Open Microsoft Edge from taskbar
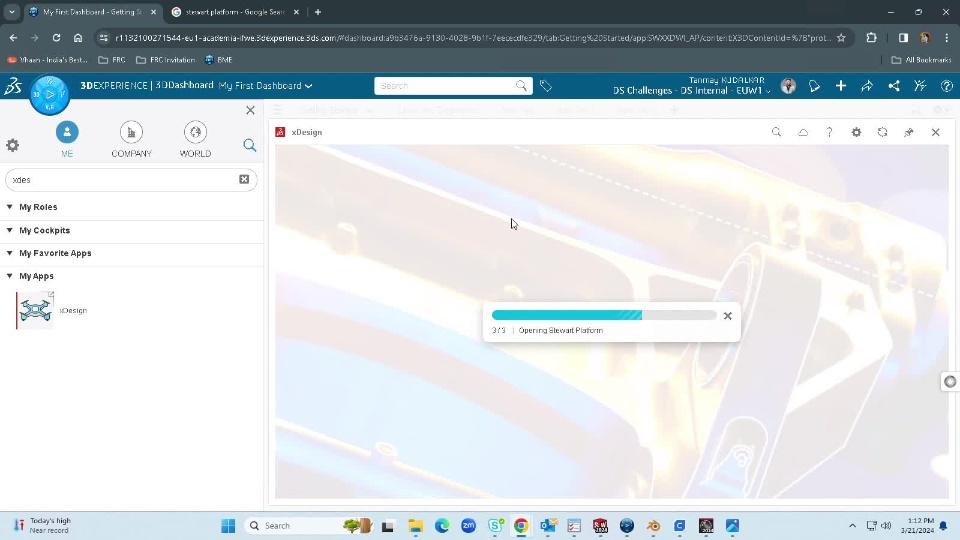Image resolution: width=960 pixels, height=540 pixels. 442,526
